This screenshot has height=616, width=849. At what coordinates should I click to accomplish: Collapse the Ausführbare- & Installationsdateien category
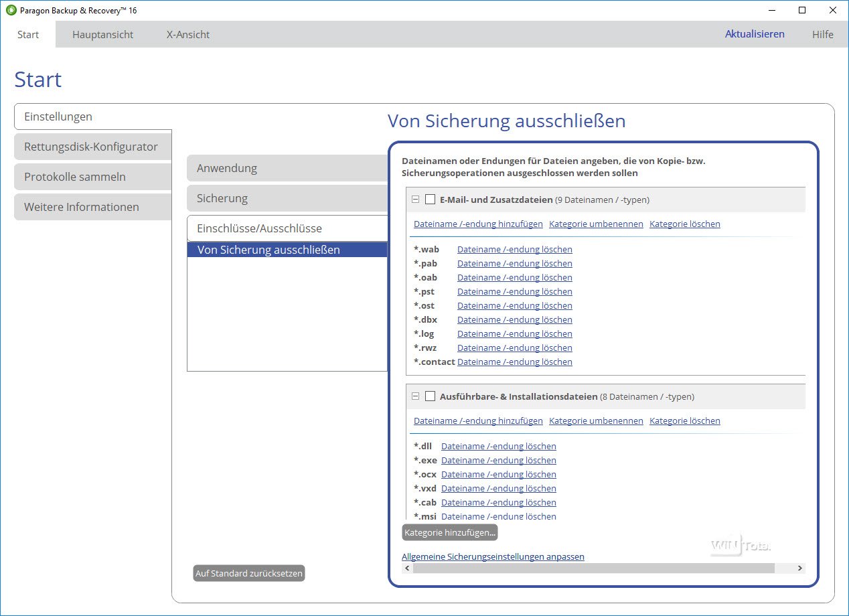point(415,396)
